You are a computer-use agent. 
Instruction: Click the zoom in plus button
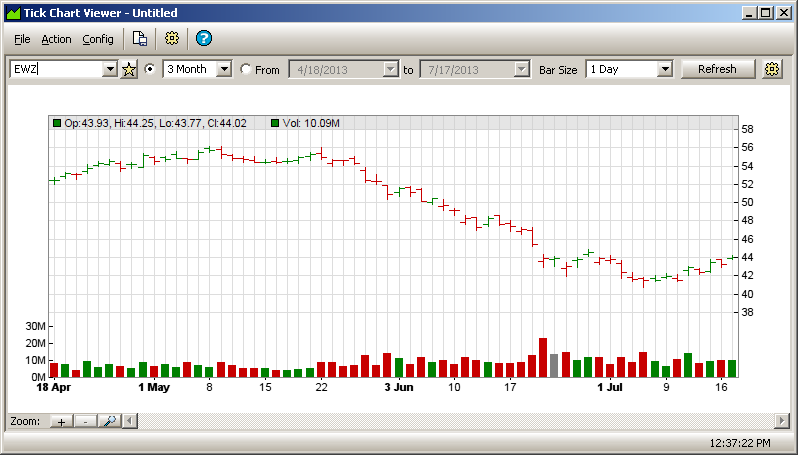62,421
